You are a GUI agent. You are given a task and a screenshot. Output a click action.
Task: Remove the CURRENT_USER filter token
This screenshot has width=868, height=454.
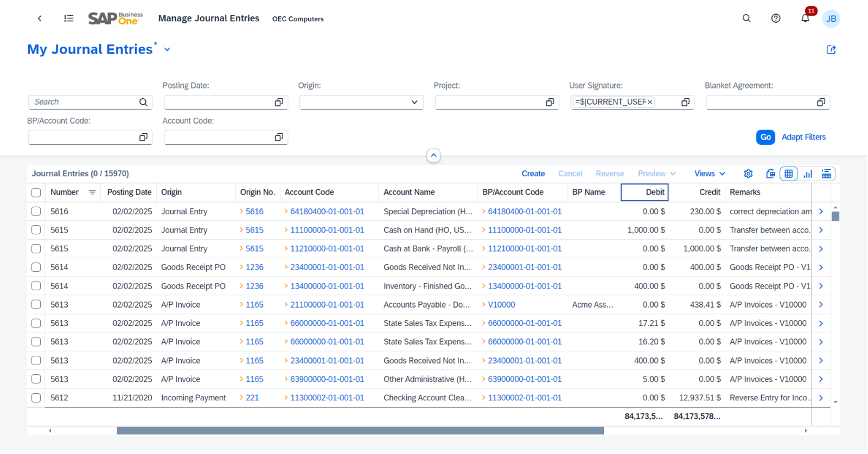[x=650, y=102]
